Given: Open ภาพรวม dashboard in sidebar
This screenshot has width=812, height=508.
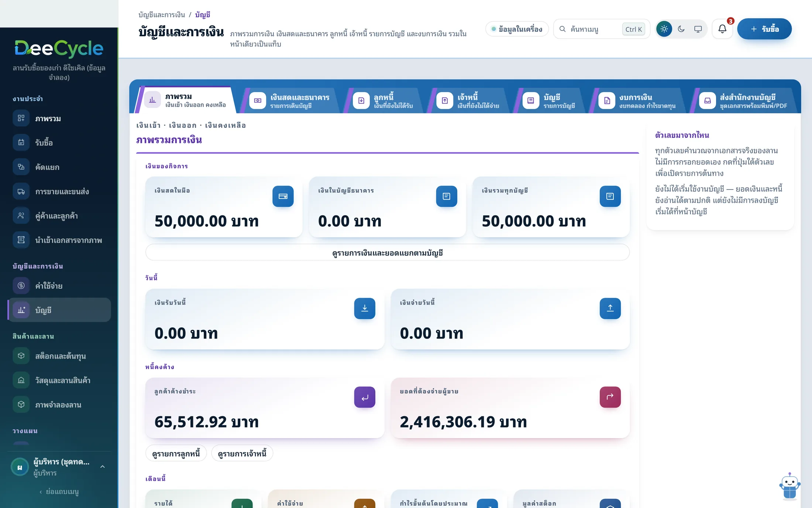Looking at the screenshot, I should point(59,118).
